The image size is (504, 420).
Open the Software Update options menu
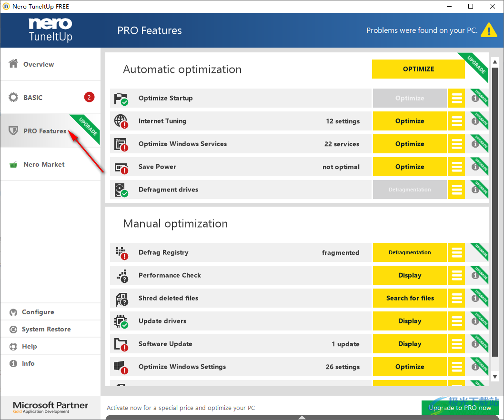tap(456, 343)
